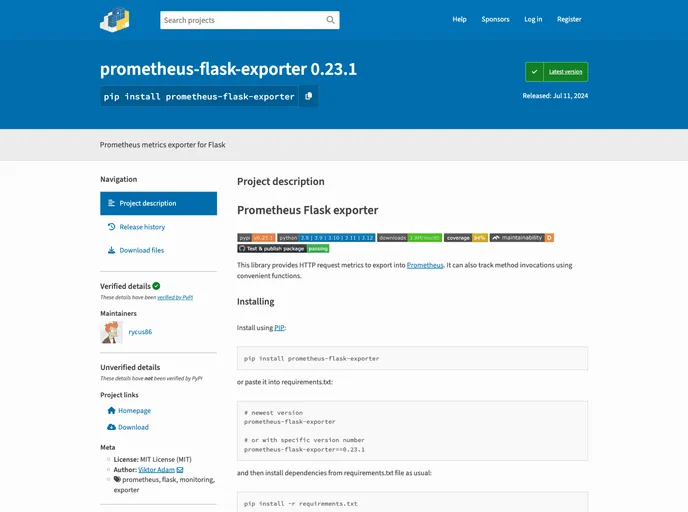Open the Register page
The image size is (688, 512).
[x=569, y=19]
